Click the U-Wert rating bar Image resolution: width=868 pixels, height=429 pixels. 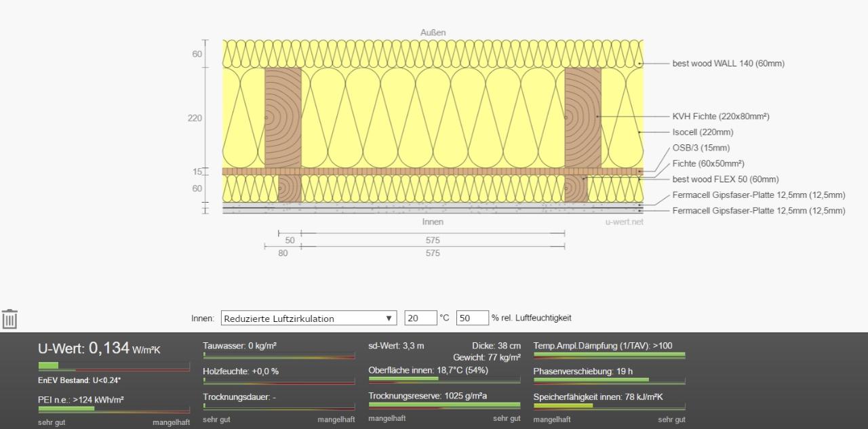114,366
